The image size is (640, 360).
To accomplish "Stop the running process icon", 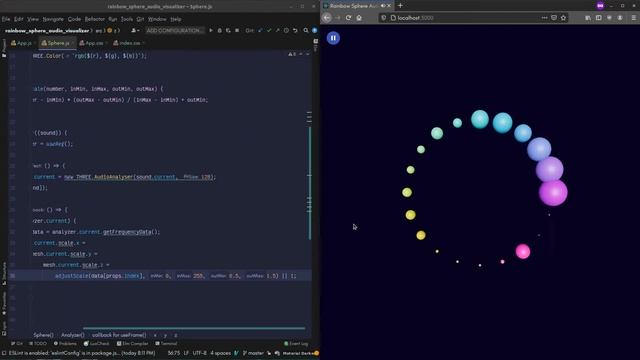I will point(237,31).
